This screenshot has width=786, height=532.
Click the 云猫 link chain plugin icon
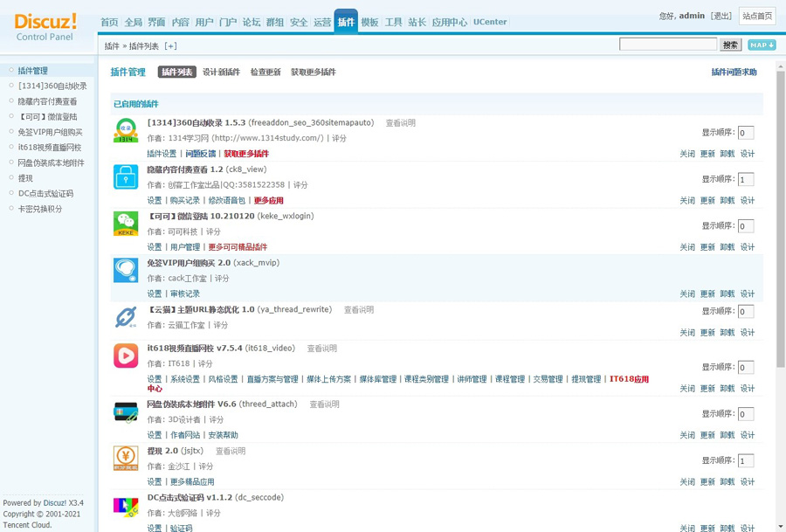pos(126,317)
